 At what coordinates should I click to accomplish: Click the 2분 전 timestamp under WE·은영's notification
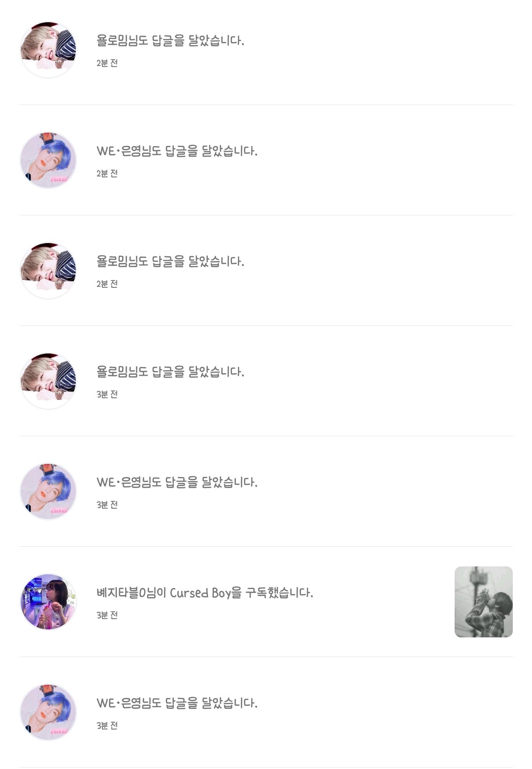click(x=107, y=174)
